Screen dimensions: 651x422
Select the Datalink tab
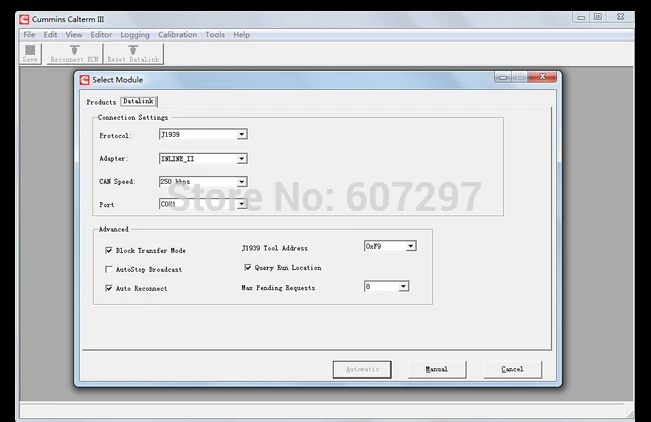tap(139, 101)
